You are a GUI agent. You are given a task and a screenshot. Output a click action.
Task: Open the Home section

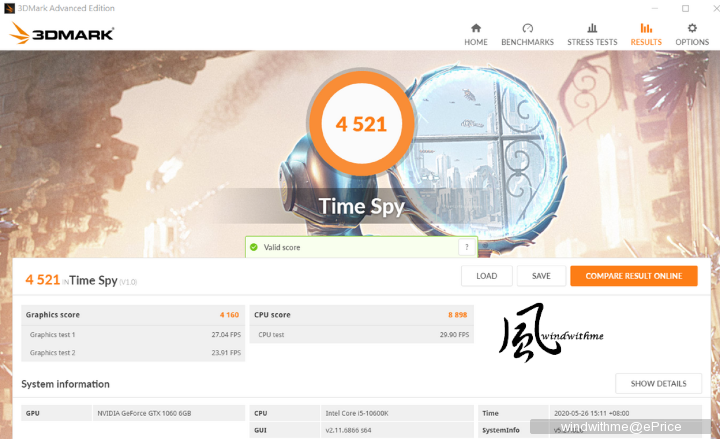476,35
